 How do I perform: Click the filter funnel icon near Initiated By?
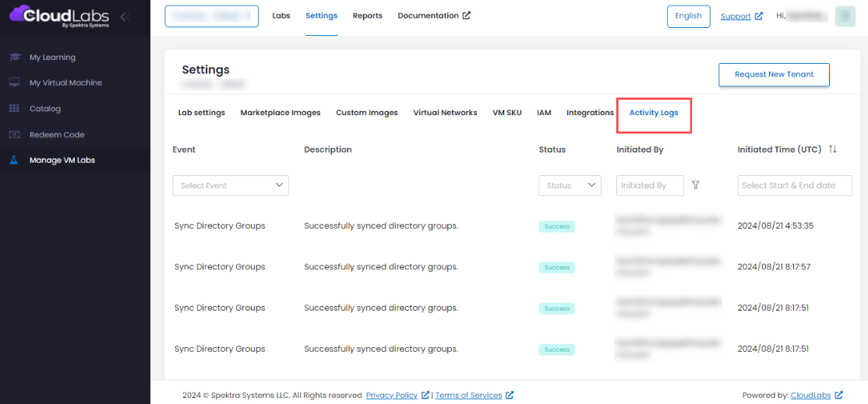696,185
